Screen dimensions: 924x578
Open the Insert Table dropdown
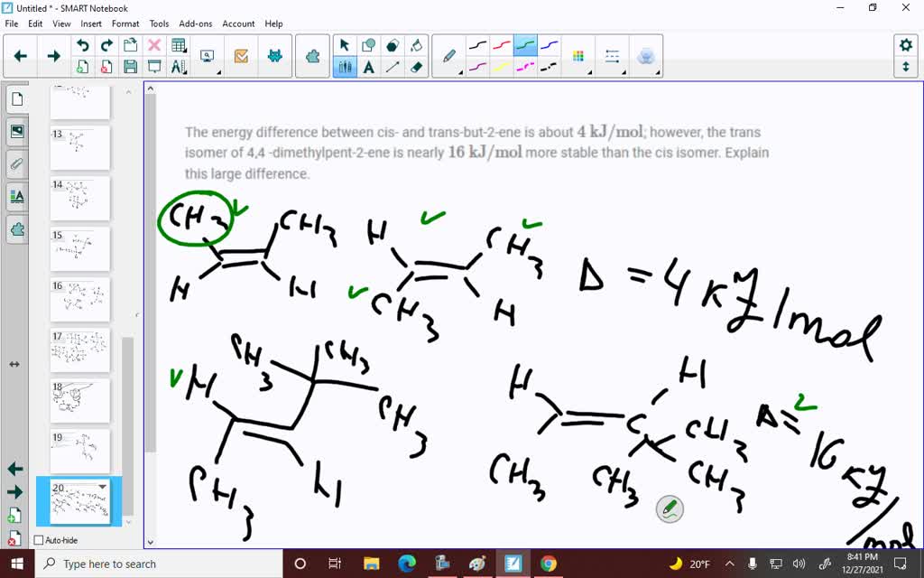[183, 49]
